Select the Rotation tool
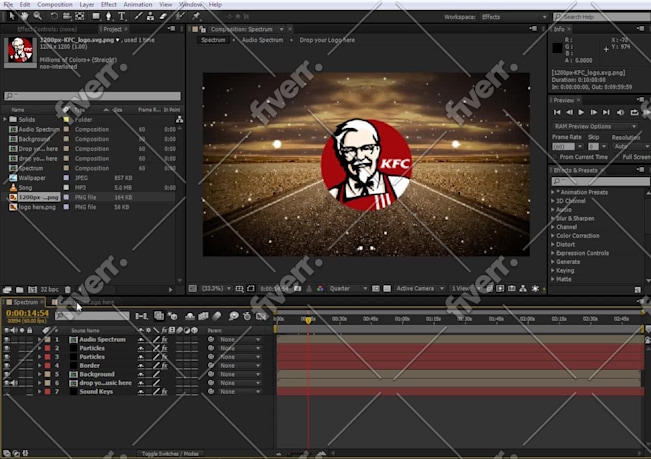 pyautogui.click(x=54, y=16)
